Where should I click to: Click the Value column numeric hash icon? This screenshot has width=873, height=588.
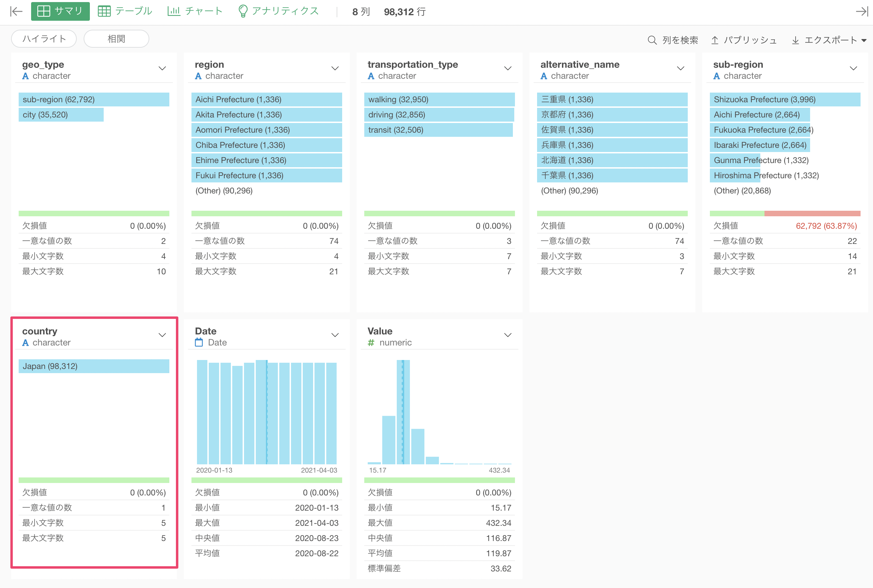pos(371,342)
